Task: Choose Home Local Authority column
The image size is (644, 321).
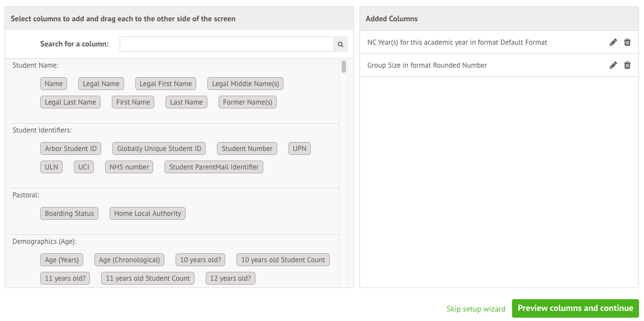Action: tap(148, 214)
